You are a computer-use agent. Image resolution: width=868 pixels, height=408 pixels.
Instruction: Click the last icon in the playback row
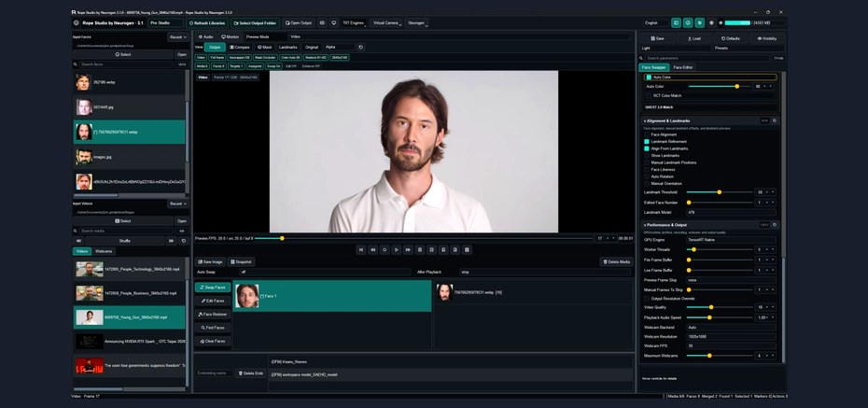point(468,250)
